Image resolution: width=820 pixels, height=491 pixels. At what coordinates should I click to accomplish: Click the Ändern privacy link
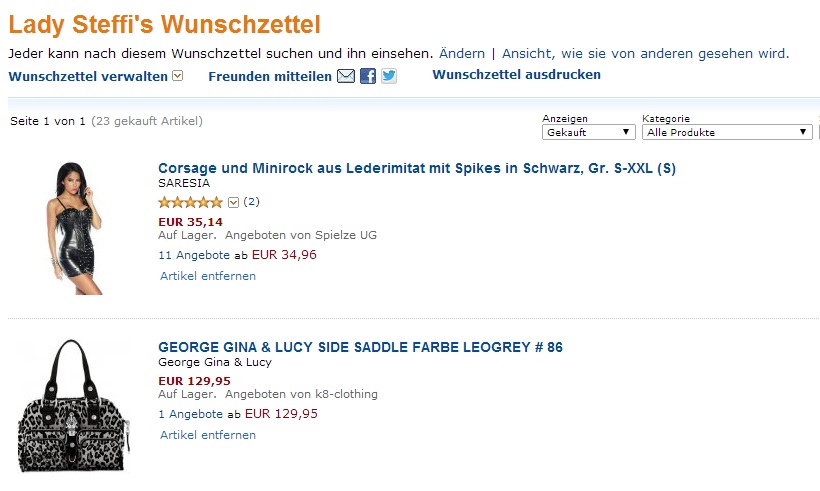click(x=462, y=53)
